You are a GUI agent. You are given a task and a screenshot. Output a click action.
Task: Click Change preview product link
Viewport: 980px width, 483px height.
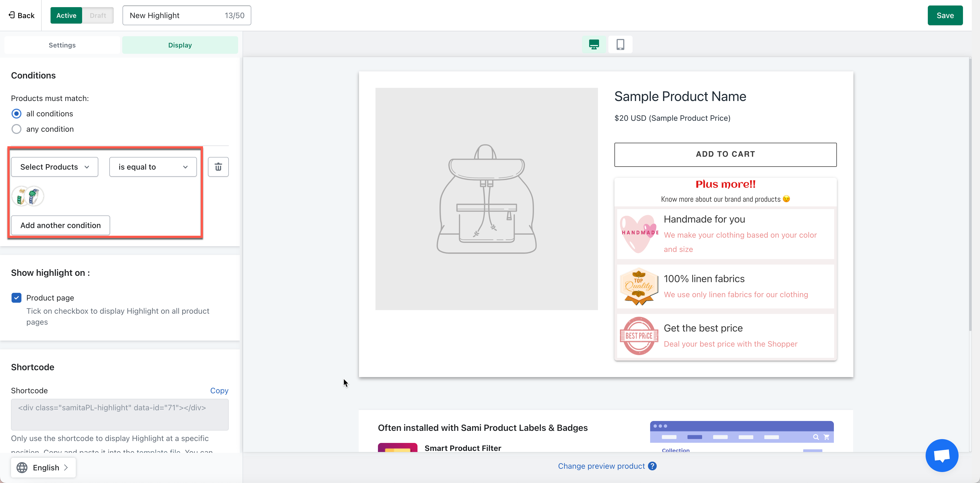click(601, 466)
